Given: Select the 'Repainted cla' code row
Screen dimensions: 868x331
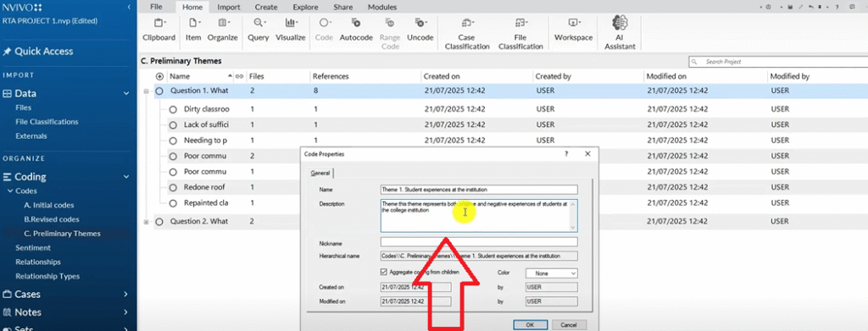Looking at the screenshot, I should [x=206, y=203].
